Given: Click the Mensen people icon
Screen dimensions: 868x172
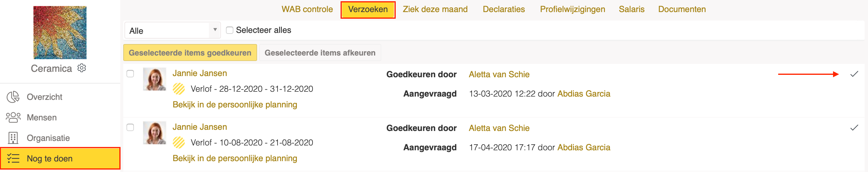Looking at the screenshot, I should click(x=13, y=117).
